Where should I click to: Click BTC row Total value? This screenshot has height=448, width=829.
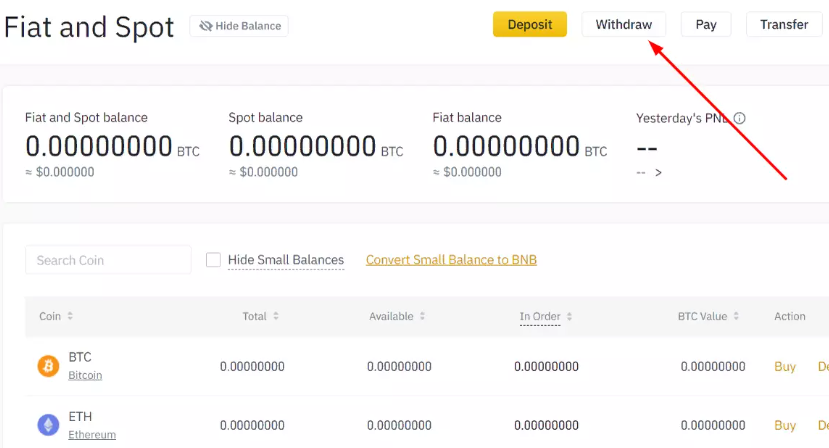(x=252, y=367)
